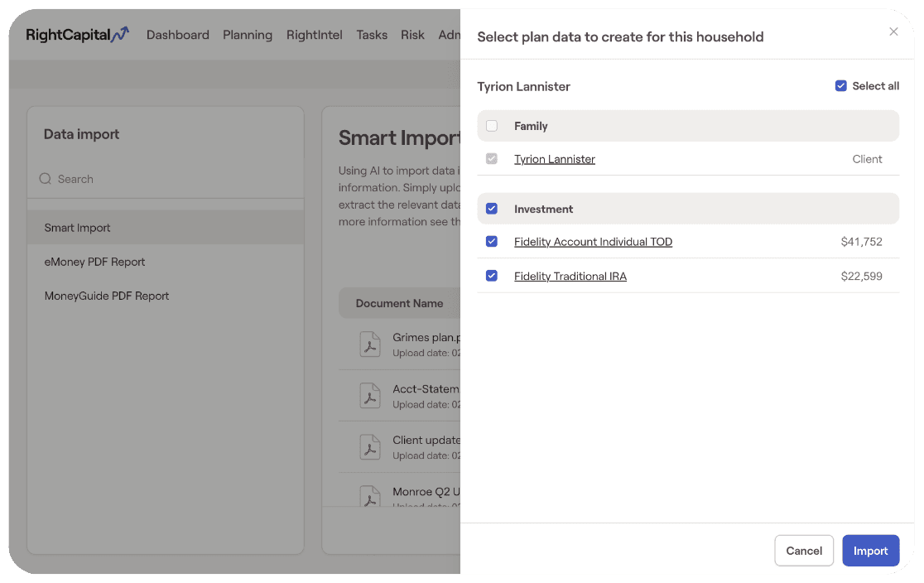
Task: Open the RightIntel menu
Action: (x=314, y=35)
